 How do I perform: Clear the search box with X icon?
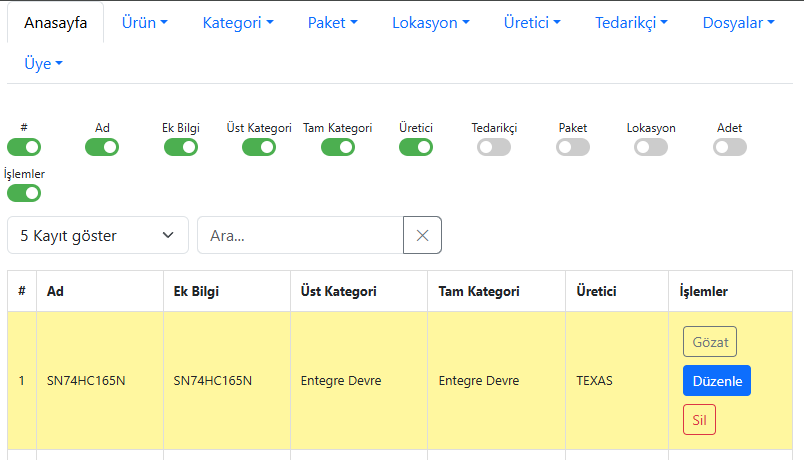point(422,235)
